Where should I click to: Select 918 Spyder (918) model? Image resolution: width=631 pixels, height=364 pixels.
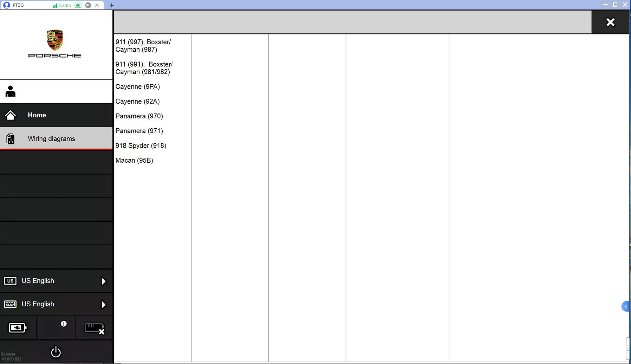(x=141, y=146)
